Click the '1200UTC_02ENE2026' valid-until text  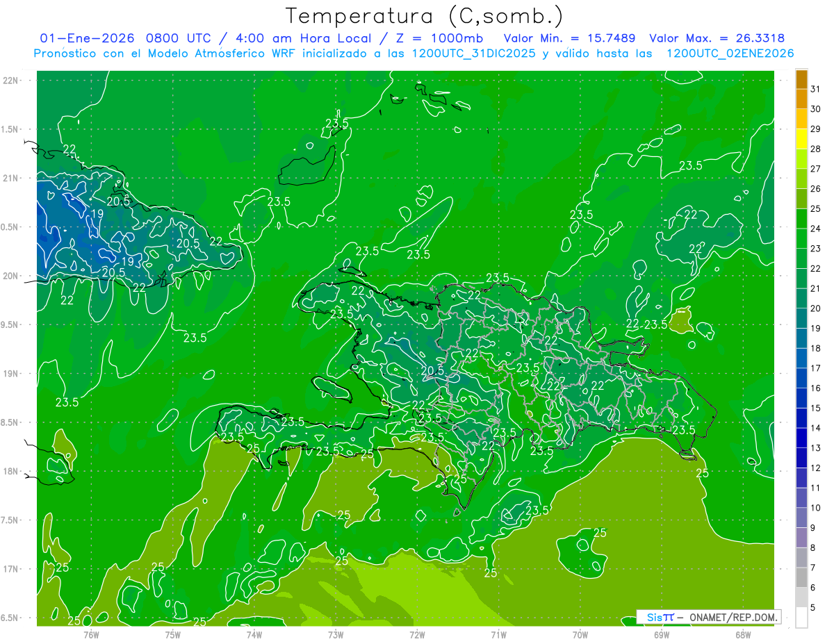pyautogui.click(x=730, y=53)
